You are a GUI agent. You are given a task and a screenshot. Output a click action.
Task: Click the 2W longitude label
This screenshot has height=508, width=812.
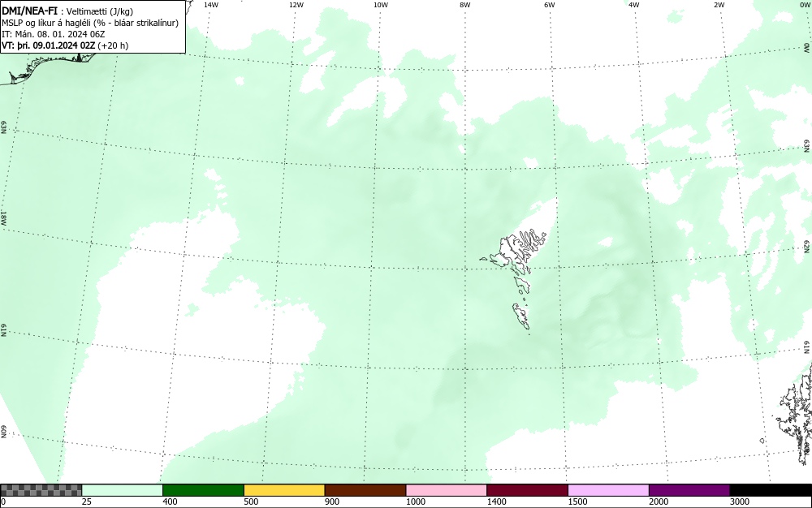pos(719,5)
